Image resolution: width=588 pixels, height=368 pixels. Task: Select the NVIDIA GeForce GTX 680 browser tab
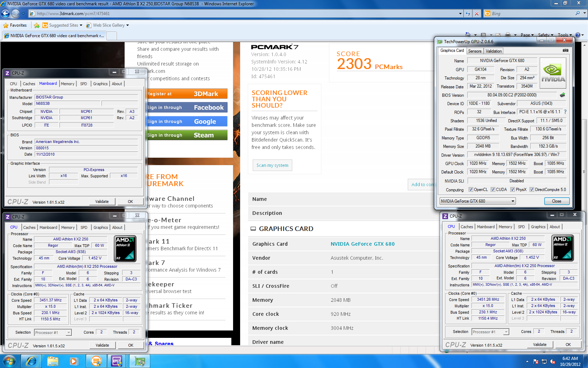click(x=54, y=36)
